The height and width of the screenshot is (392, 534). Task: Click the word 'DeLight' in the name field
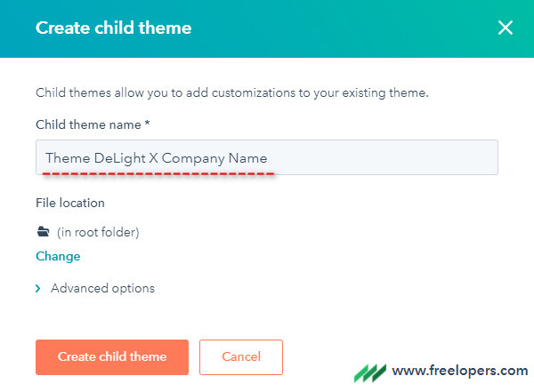pos(120,158)
